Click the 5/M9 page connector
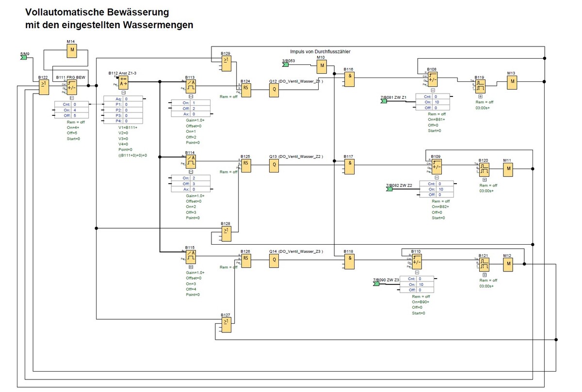582x392 pixels. coord(23,58)
